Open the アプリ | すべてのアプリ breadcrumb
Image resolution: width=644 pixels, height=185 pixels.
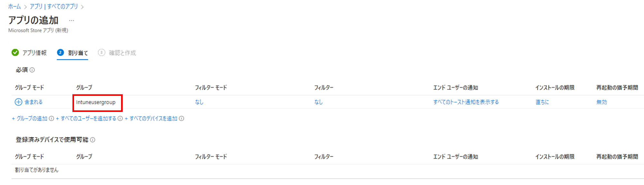coord(54,6)
